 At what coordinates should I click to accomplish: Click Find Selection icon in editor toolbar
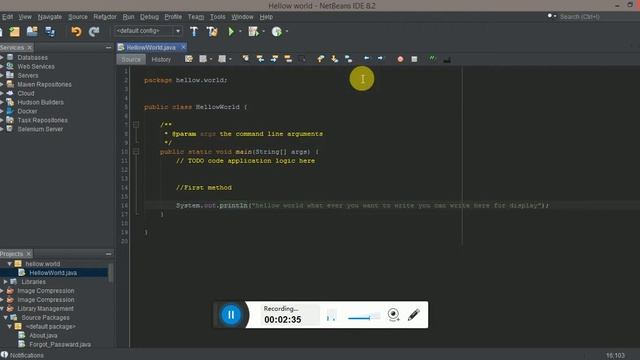click(245, 59)
